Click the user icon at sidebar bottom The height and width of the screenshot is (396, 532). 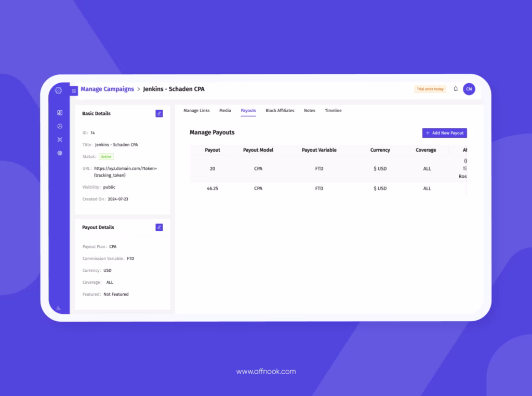(58, 309)
